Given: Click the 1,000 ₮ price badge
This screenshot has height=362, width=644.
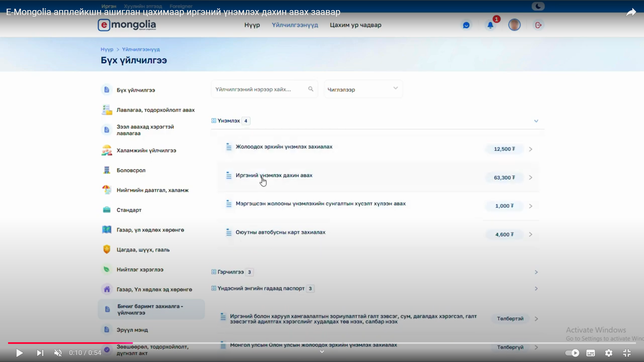Looking at the screenshot, I should tap(504, 206).
